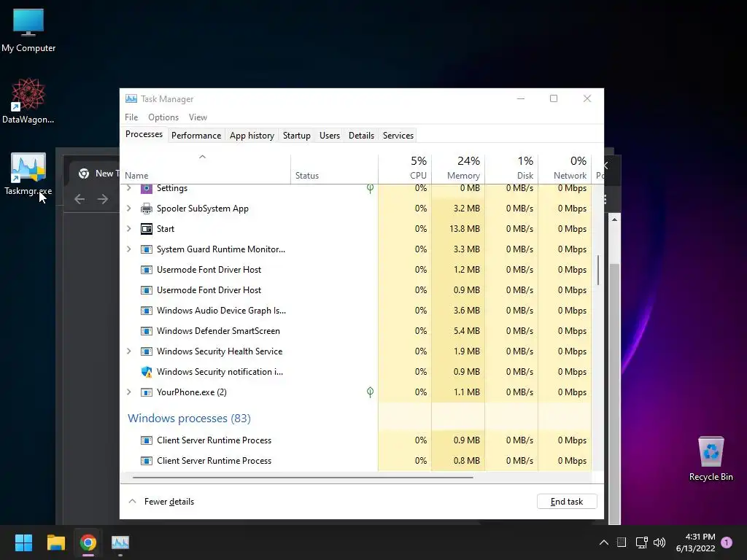Open the DataWagon desktop shortcut
The image size is (747, 560).
(x=28, y=101)
